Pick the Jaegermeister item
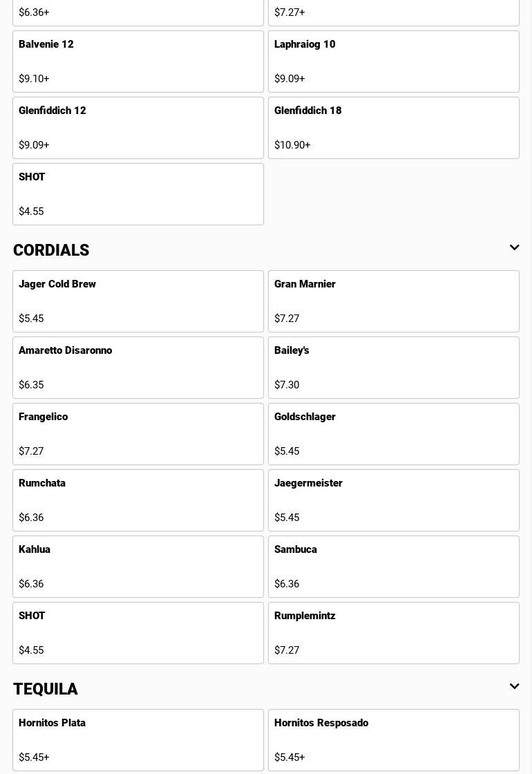532x774 pixels. (394, 500)
